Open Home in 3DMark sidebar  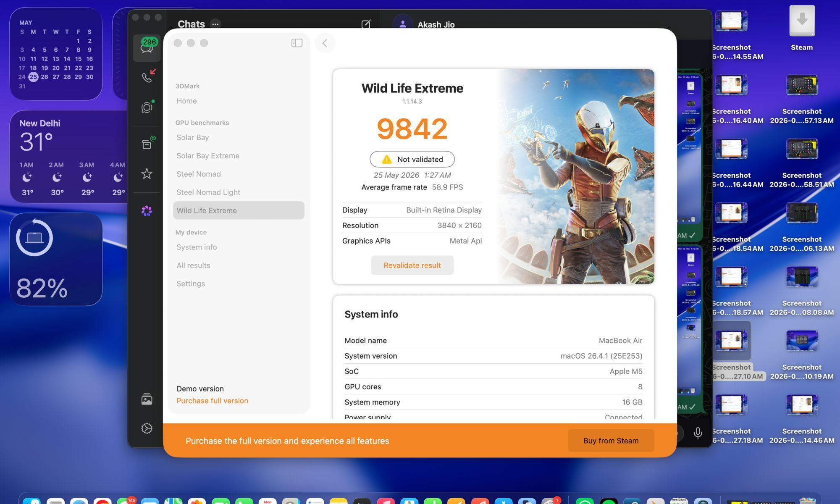tap(186, 101)
